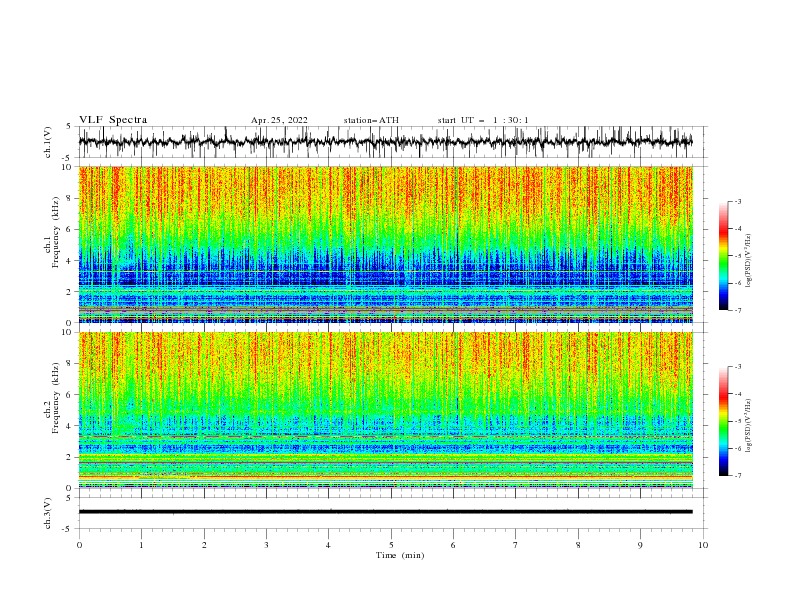Click tick label 1 on Time axis

pos(141,545)
